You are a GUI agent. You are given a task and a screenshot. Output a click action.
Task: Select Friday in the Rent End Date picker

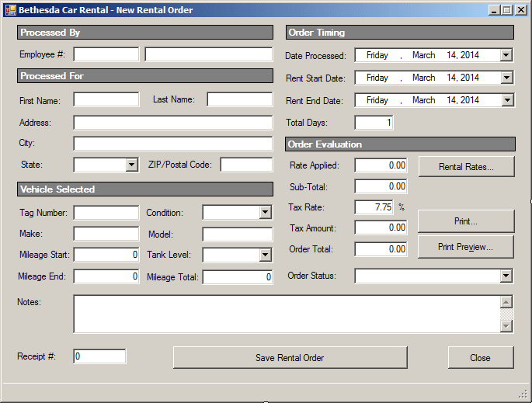pyautogui.click(x=377, y=100)
